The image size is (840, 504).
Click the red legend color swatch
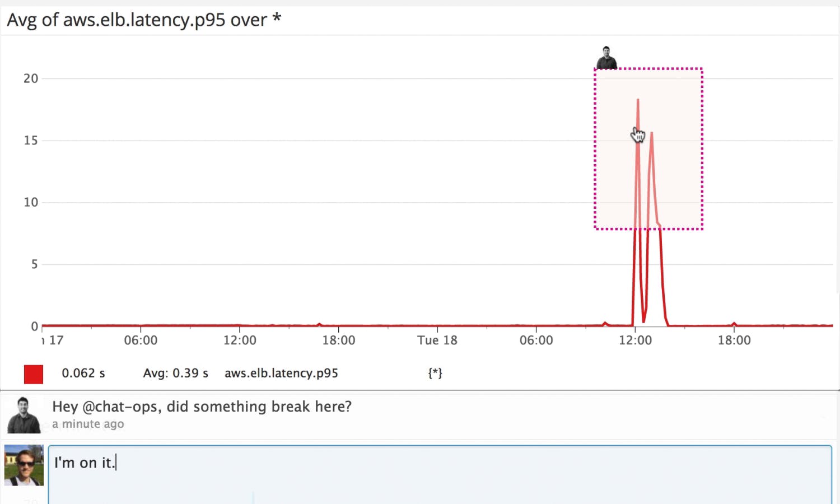pyautogui.click(x=34, y=374)
